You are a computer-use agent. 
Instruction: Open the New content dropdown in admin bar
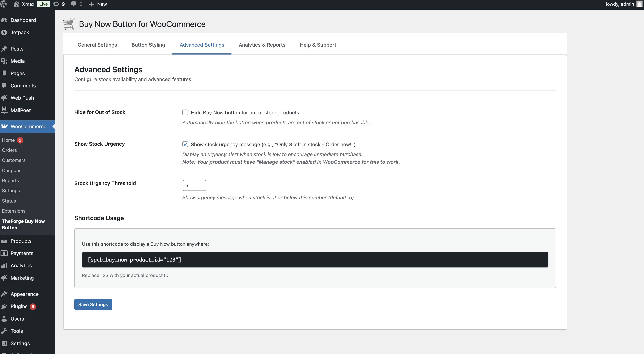click(x=98, y=4)
